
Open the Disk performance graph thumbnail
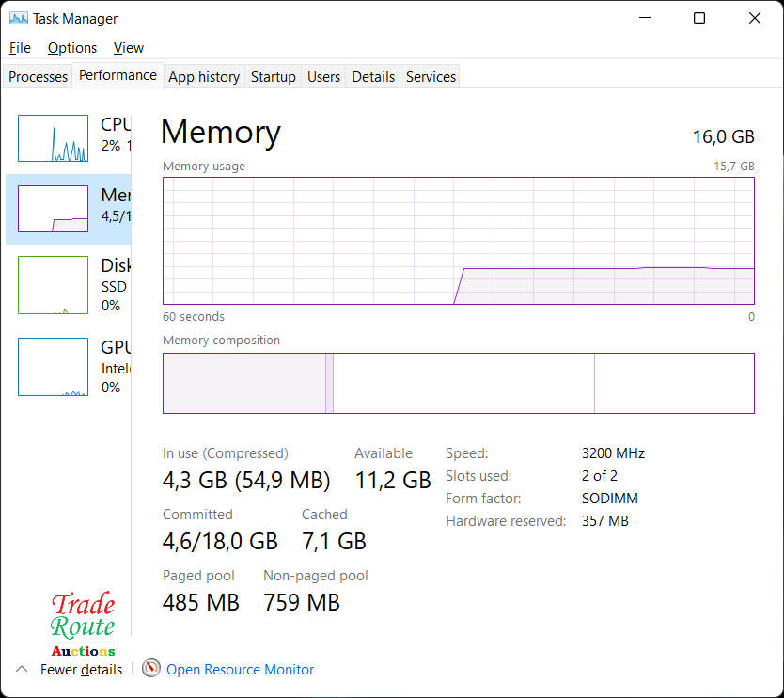[x=53, y=284]
